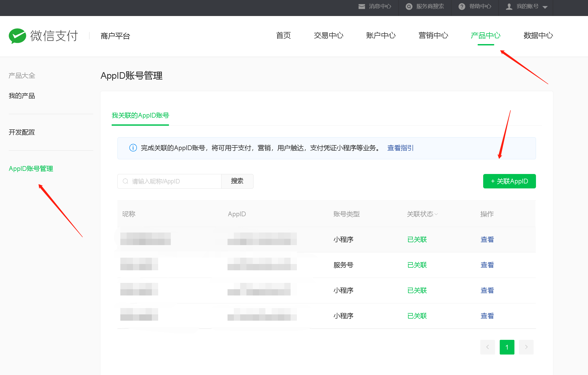Click 已关联 status in the first row
588x375 pixels.
(x=417, y=240)
